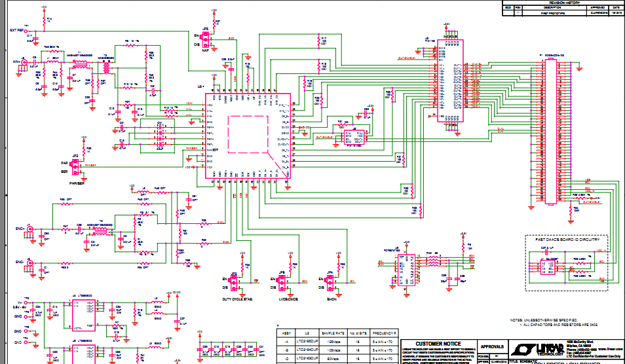Screen dimensions: 625x364
Task: Click the C17 capacitor below EXT REF
Action: click(35, 39)
